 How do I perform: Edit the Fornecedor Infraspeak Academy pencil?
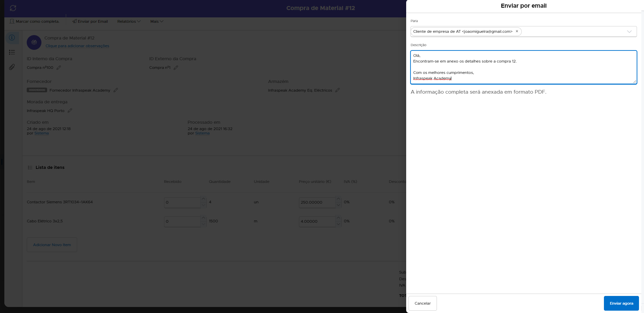click(x=116, y=90)
